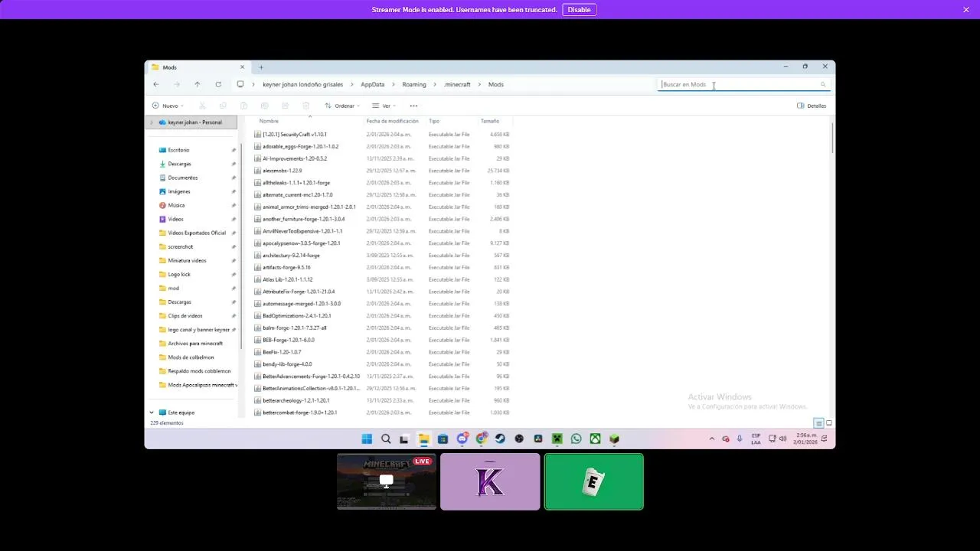Open the Delete trash icon in toolbar
Image resolution: width=980 pixels, height=551 pixels.
305,106
